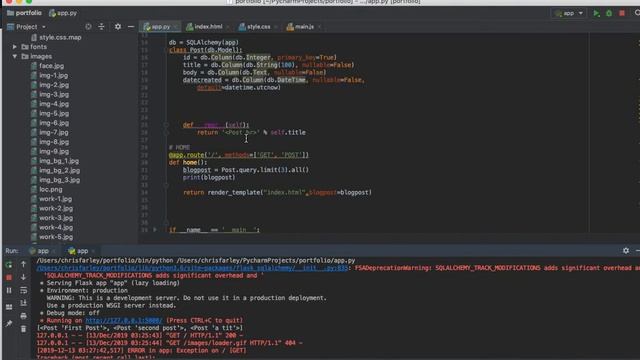
Task: Collapse the images folder
Action: click(x=15, y=56)
